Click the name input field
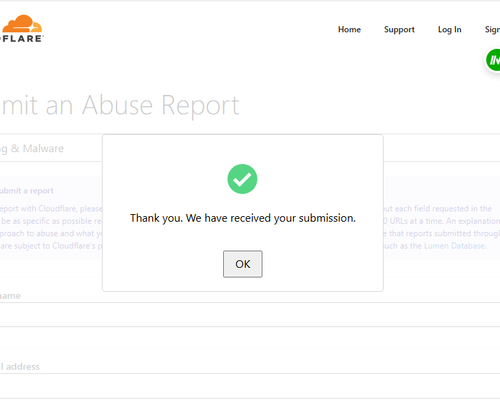Screen dimensions: 500x400 250,315
